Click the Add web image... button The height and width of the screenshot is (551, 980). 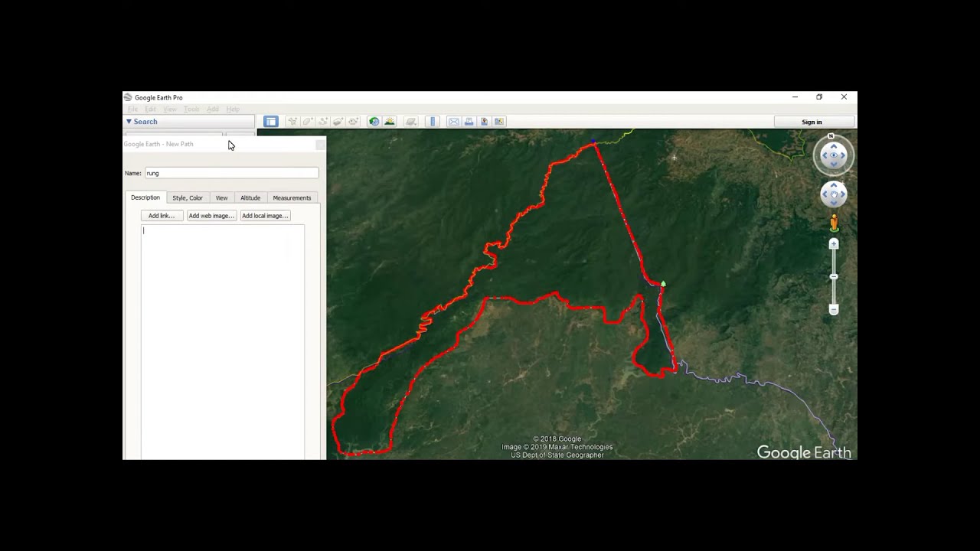coord(211,216)
